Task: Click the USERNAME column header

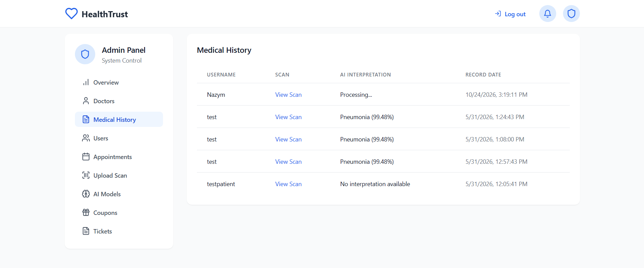Action: click(221, 75)
